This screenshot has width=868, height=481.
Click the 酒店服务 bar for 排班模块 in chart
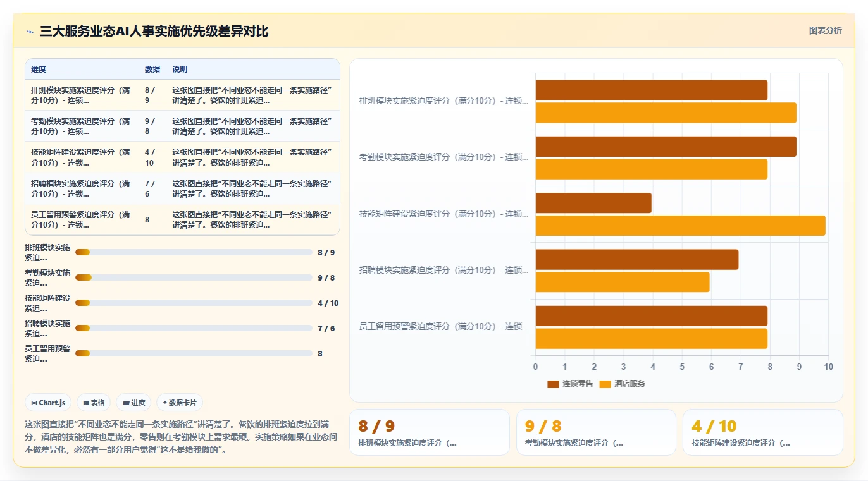coord(666,113)
